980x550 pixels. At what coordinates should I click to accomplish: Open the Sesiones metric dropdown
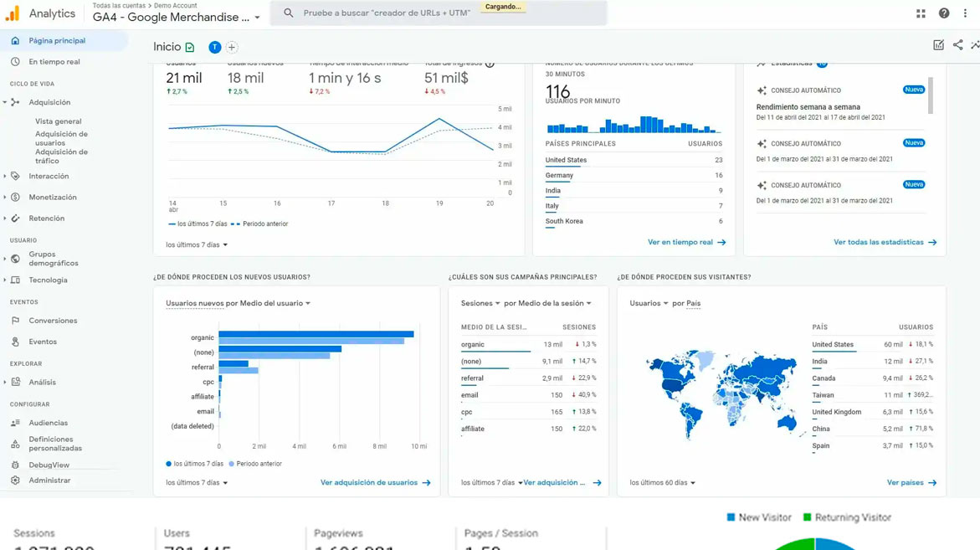coord(480,303)
